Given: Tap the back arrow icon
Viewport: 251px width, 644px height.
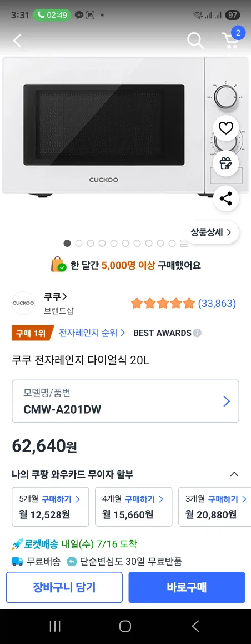Looking at the screenshot, I should pos(17,40).
